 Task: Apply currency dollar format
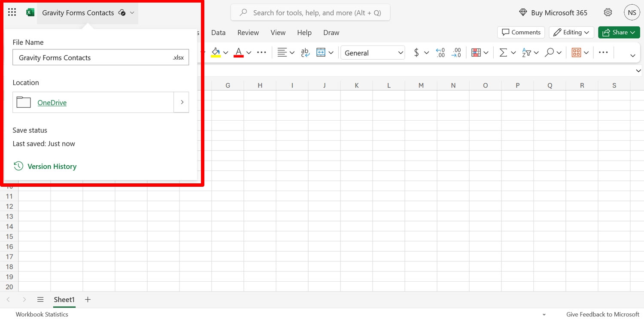[416, 52]
